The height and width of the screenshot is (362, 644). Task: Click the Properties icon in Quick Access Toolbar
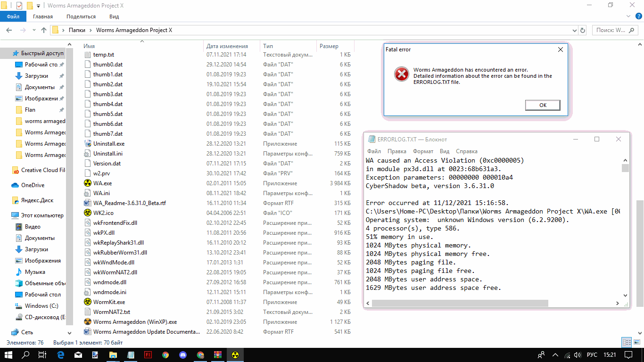pyautogui.click(x=19, y=6)
